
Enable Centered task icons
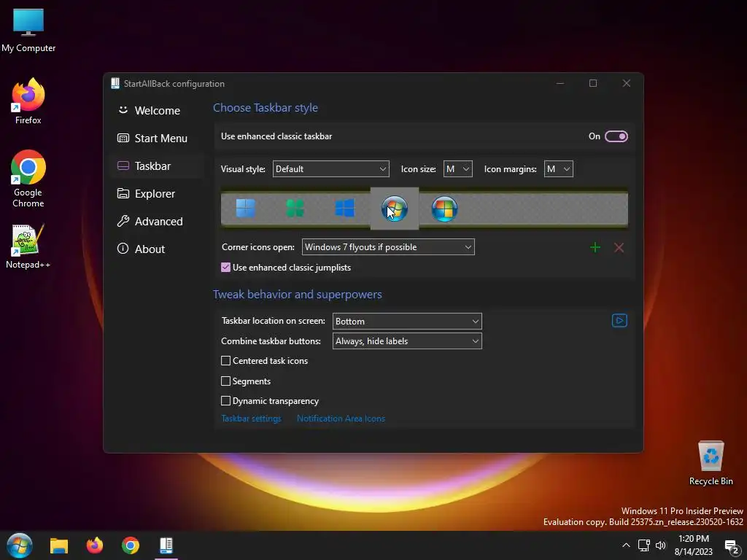point(226,361)
